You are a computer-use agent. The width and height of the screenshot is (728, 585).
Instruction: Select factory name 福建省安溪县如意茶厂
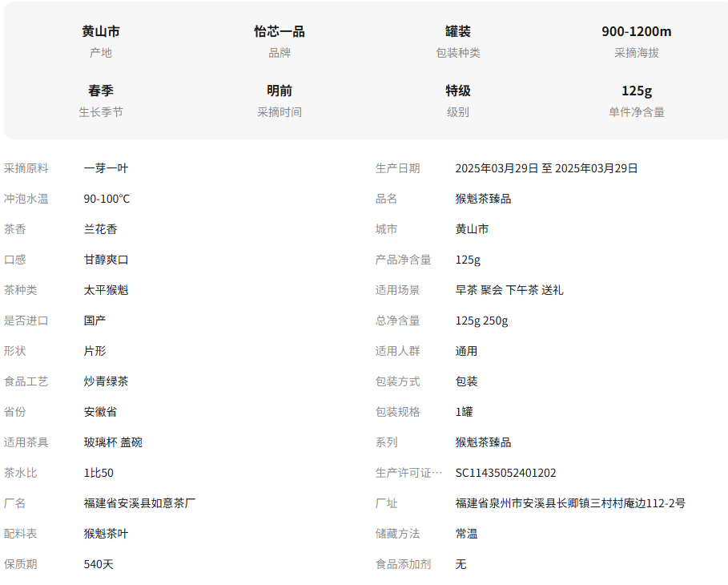(x=139, y=503)
